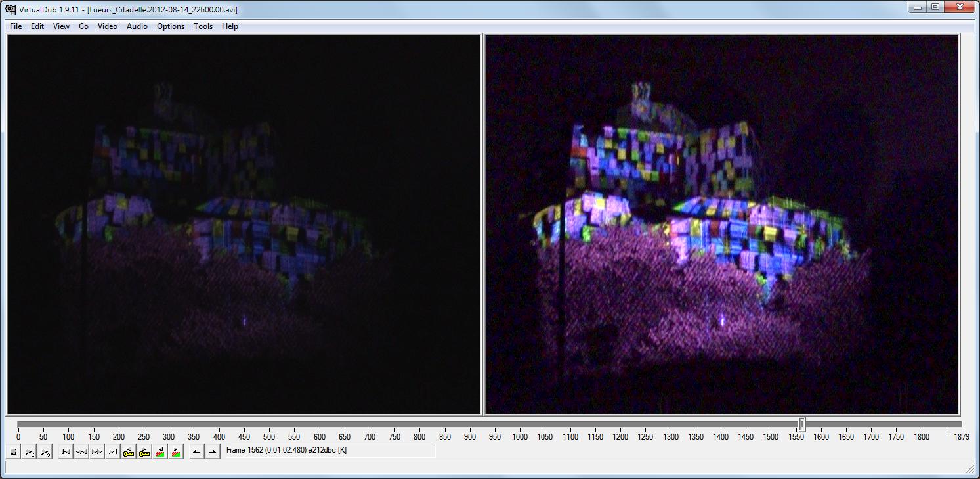Image resolution: width=980 pixels, height=479 pixels.
Task: Click the seek bar at frame 1800
Action: click(x=922, y=424)
